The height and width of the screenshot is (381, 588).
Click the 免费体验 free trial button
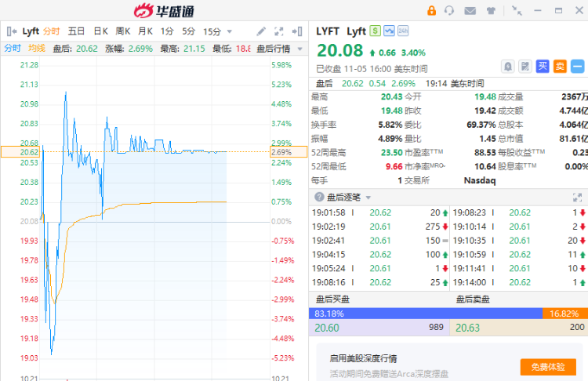click(548, 366)
